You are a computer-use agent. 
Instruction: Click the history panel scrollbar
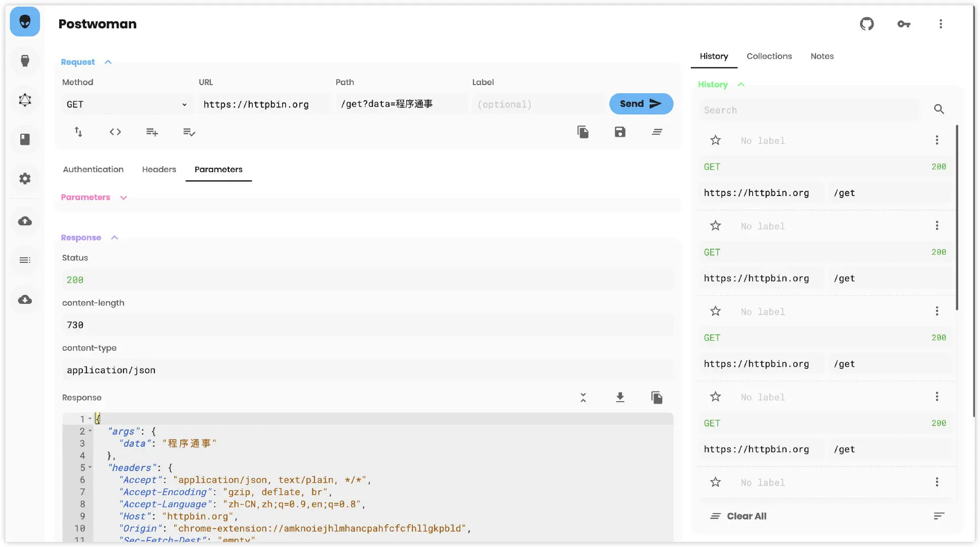tap(957, 218)
